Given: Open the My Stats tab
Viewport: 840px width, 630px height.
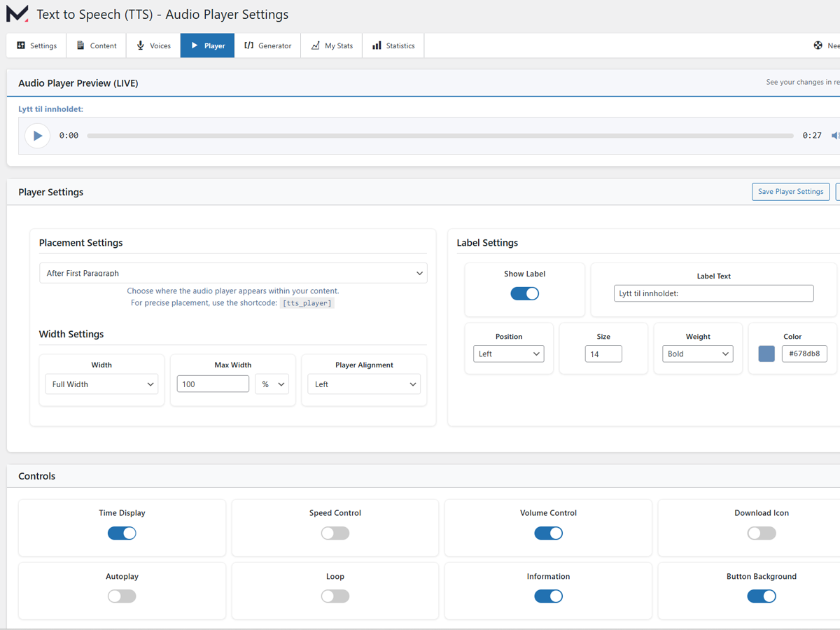Looking at the screenshot, I should 332,45.
